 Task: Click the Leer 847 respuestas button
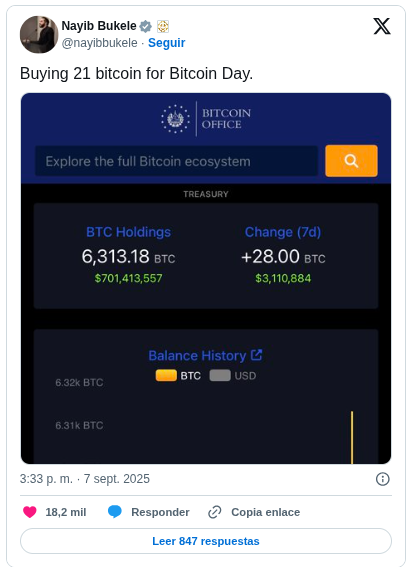click(206, 541)
